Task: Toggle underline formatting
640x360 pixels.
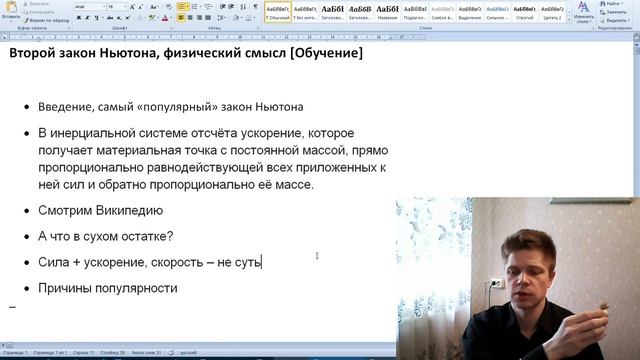Action: click(x=96, y=18)
